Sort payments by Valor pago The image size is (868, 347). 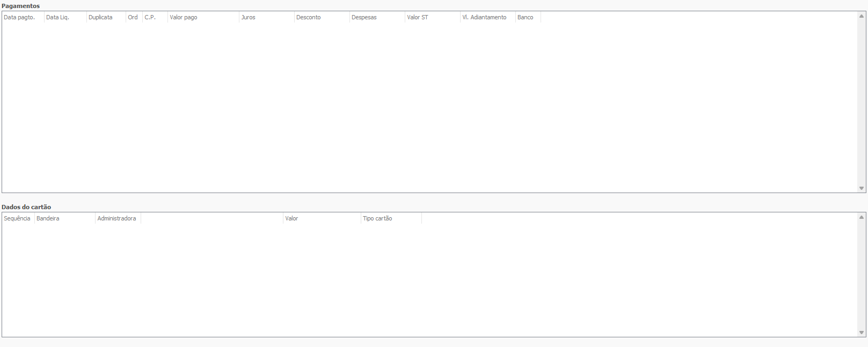tap(202, 17)
